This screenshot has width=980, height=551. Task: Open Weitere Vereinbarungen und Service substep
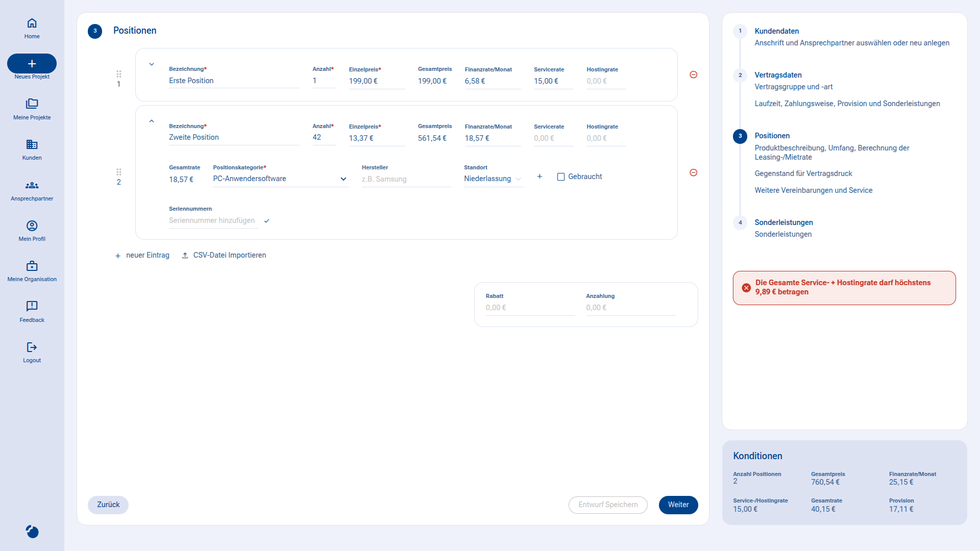tap(814, 190)
